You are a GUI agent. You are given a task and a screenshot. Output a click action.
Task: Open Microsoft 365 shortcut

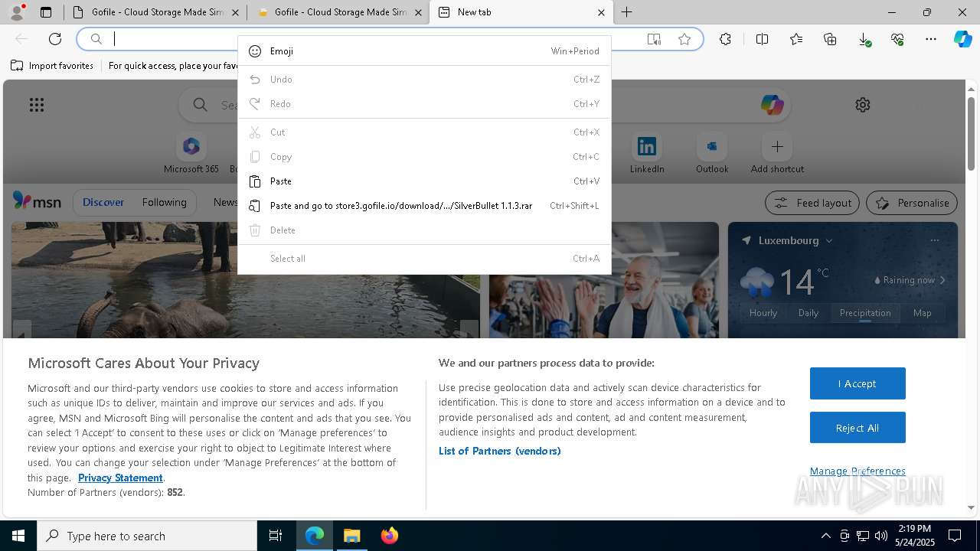coord(191,154)
